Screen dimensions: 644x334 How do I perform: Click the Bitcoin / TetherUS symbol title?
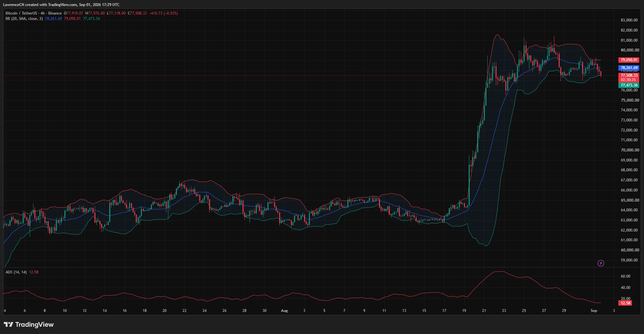[x=33, y=13]
